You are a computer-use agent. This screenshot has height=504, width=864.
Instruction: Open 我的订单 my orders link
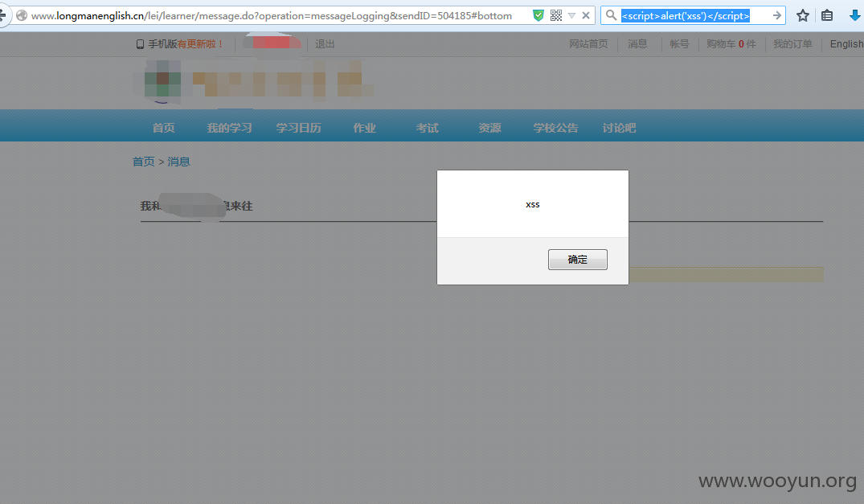pos(792,44)
